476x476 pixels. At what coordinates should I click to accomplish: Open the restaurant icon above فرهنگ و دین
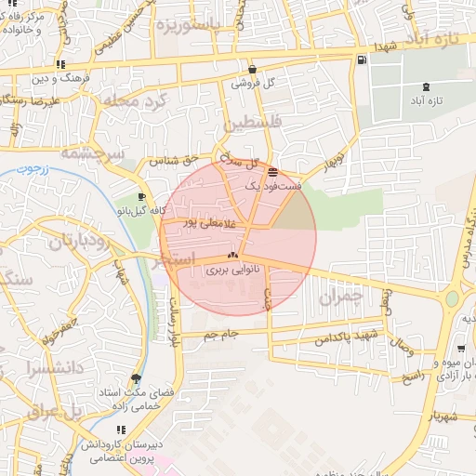point(61,64)
